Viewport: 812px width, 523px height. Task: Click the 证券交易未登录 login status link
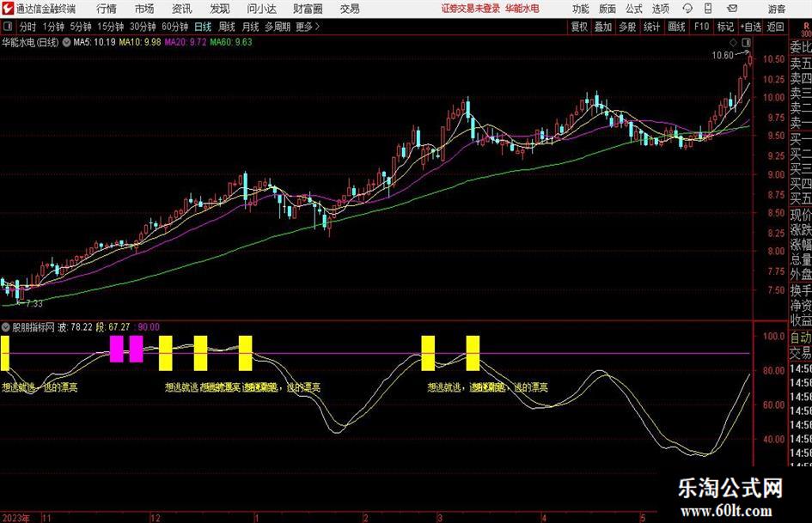471,9
